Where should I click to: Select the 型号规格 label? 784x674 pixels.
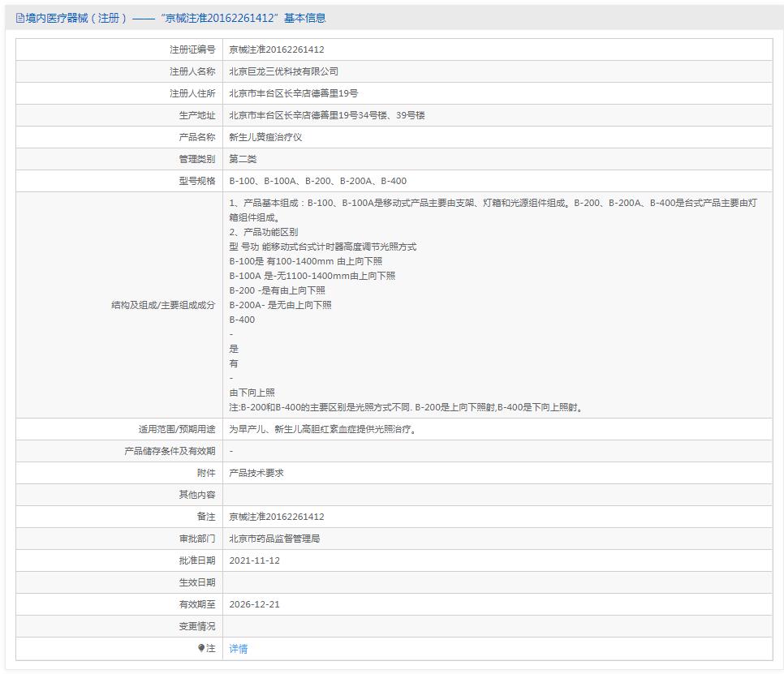click(197, 181)
